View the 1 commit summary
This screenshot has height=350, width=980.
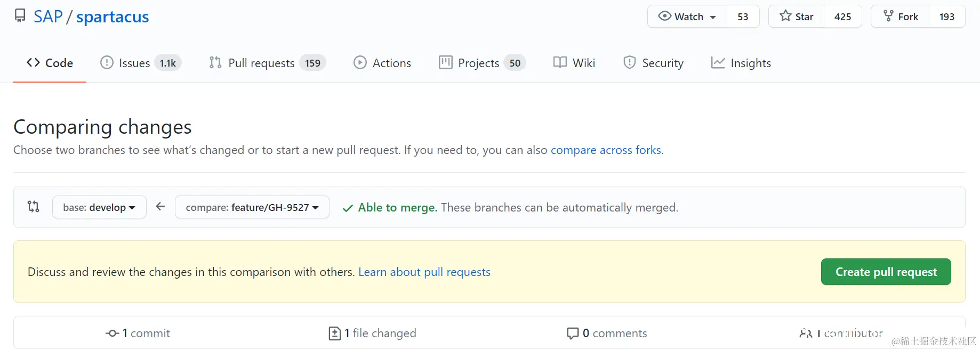point(138,333)
